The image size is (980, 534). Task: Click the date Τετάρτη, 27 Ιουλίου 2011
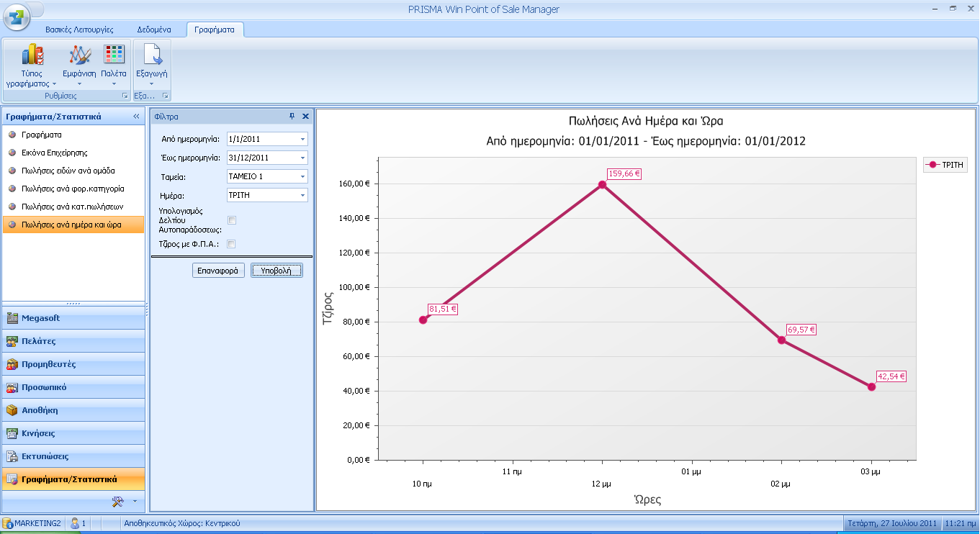pos(892,523)
